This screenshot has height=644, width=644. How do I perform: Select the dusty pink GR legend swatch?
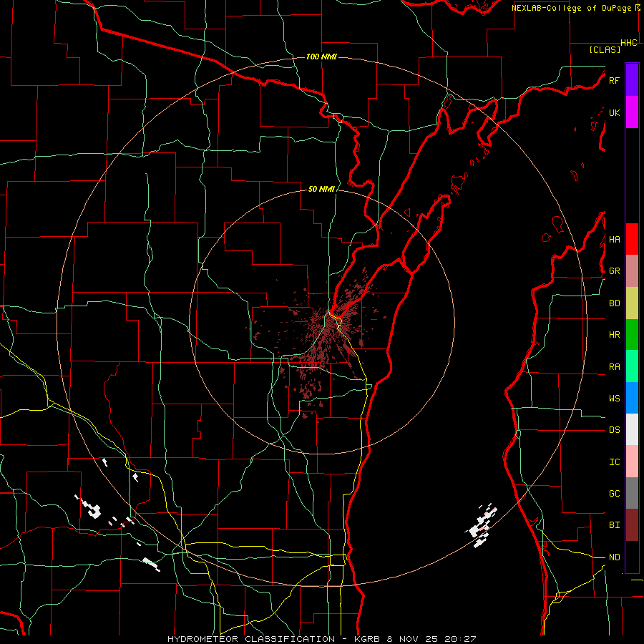click(x=632, y=270)
